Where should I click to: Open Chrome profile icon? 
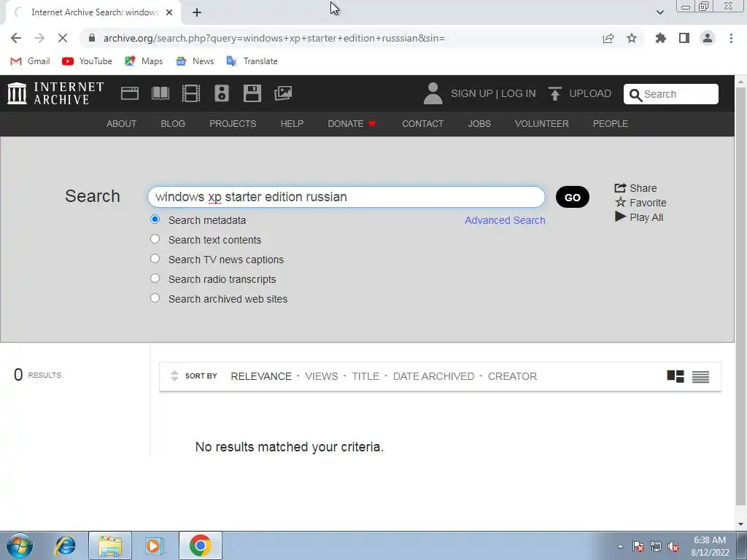pyautogui.click(x=708, y=38)
